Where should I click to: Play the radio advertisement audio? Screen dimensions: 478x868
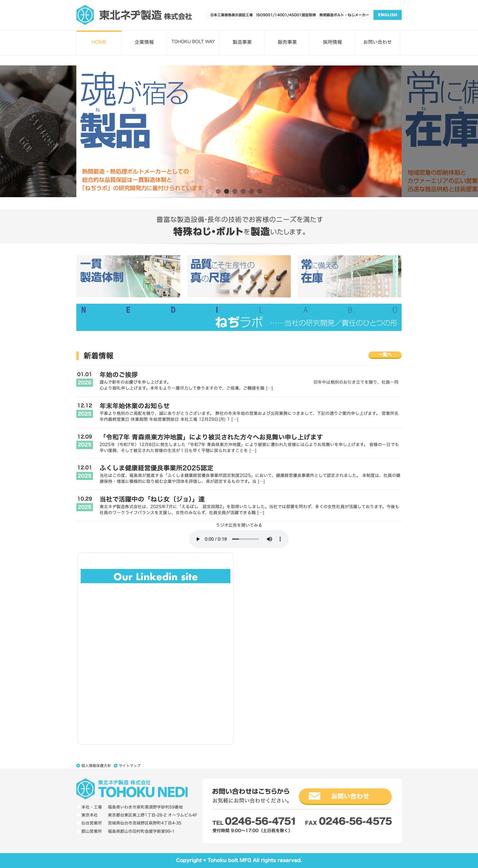click(198, 539)
